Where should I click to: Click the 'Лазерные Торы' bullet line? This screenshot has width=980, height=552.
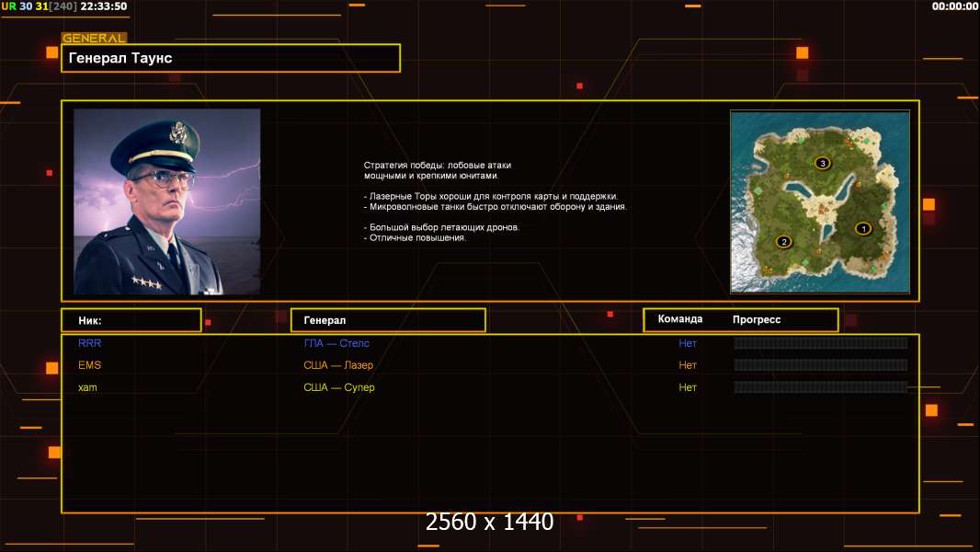[x=491, y=196]
